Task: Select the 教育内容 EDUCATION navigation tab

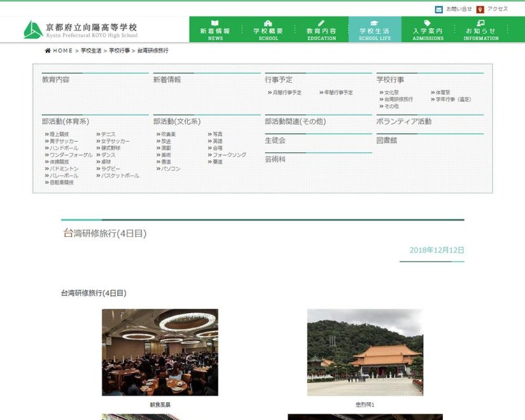Action: coord(322,30)
